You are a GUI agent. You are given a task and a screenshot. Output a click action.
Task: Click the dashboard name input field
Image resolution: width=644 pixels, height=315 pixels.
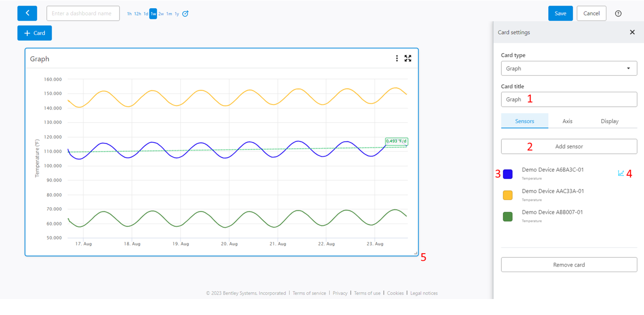click(x=83, y=13)
